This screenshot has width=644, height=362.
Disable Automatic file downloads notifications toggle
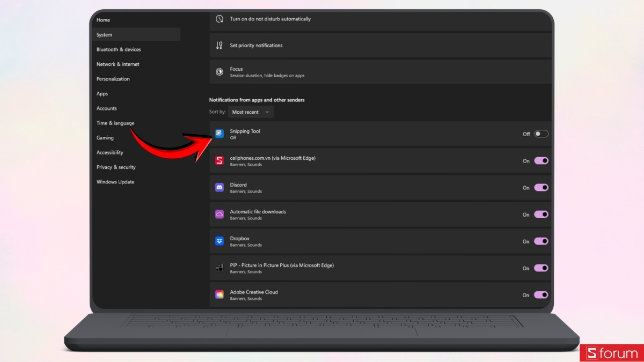[541, 214]
